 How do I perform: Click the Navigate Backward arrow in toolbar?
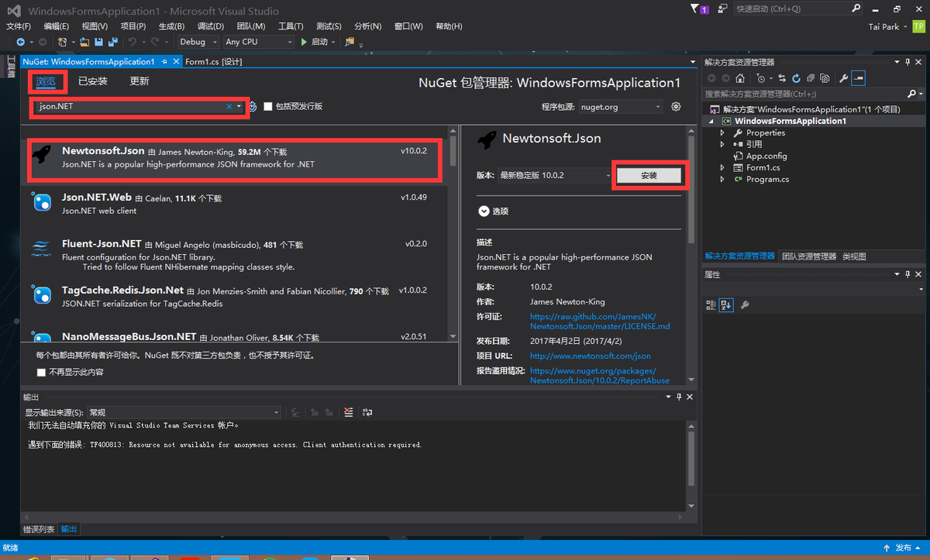[21, 42]
